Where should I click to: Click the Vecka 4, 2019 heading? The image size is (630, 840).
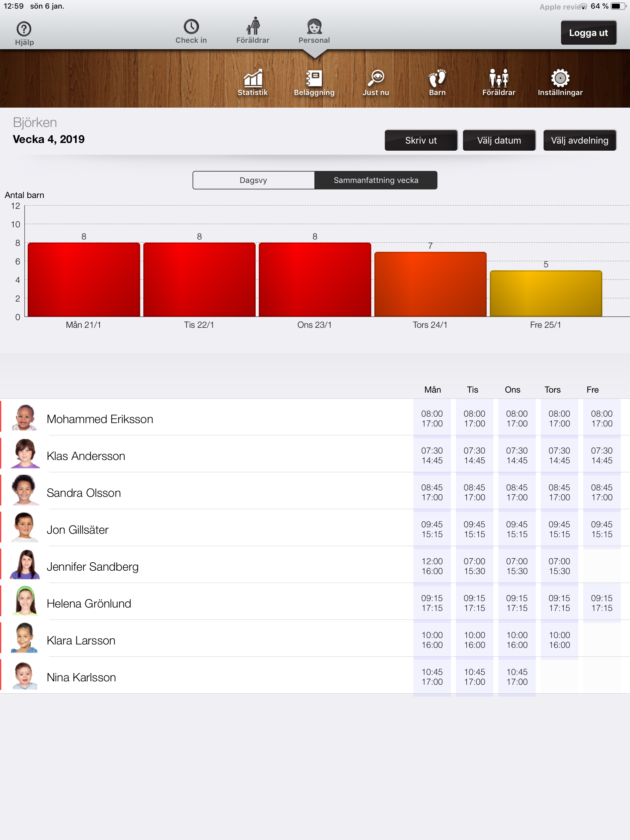(x=49, y=139)
